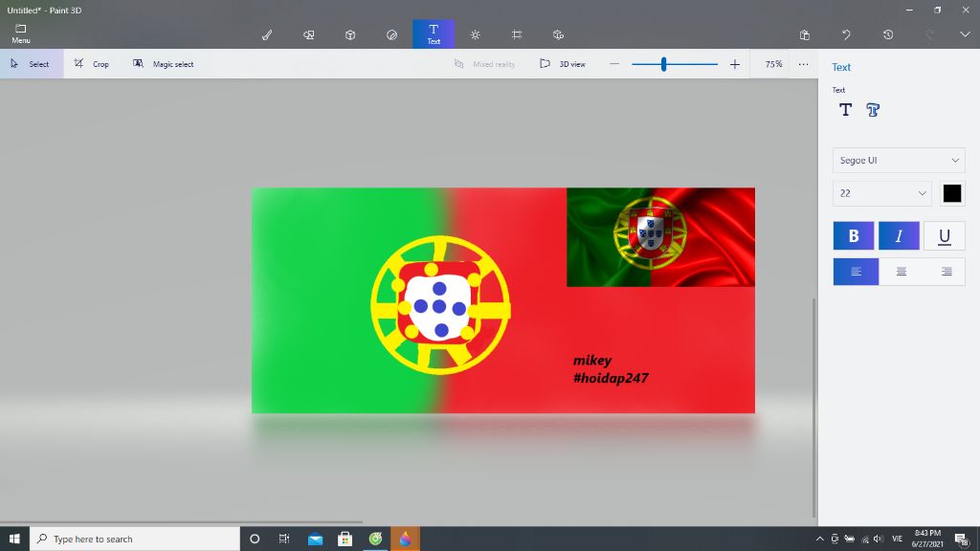Open the 3D library
Viewport: 980px width, 551px height.
pyautogui.click(x=558, y=35)
